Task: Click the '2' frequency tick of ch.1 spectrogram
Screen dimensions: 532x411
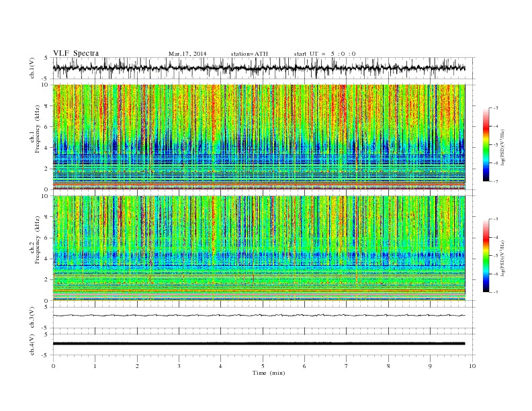Action: click(x=47, y=169)
